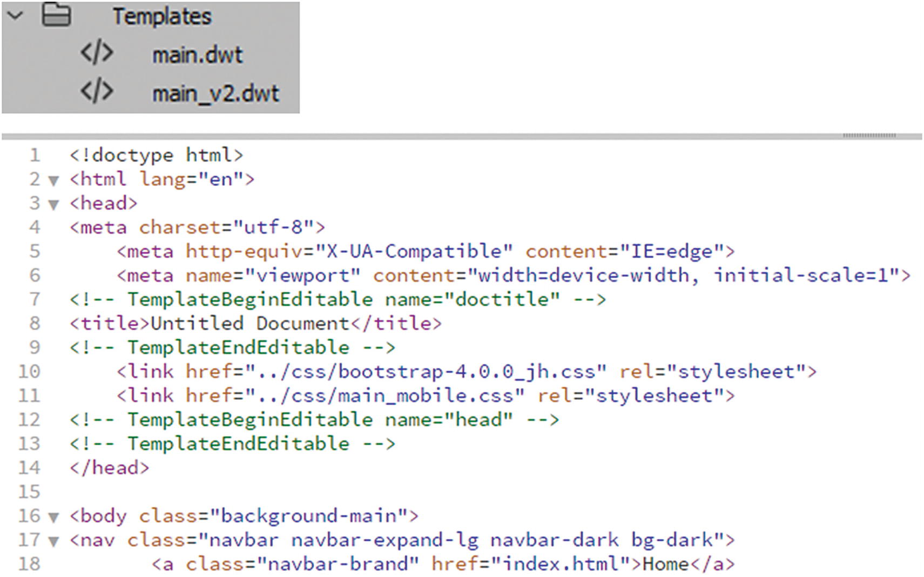Select the bootstrap stylesheet path on line 10
Screen dimensions: 924x577
tap(427, 371)
